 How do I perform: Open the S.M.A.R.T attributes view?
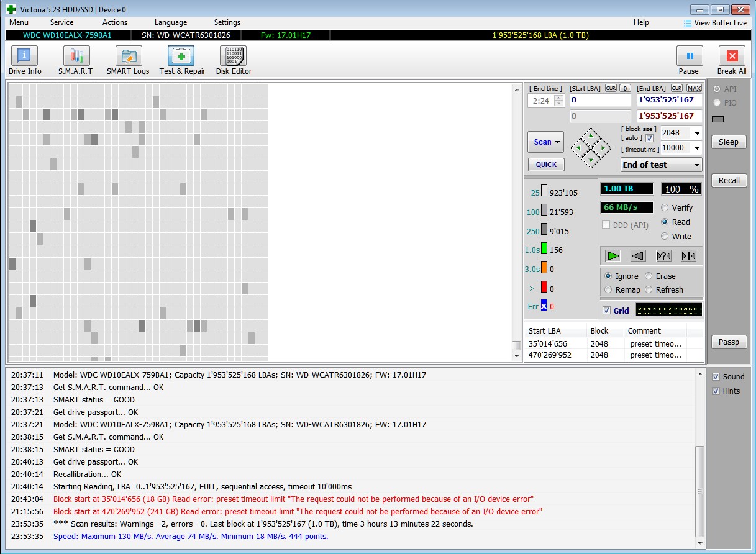click(76, 60)
